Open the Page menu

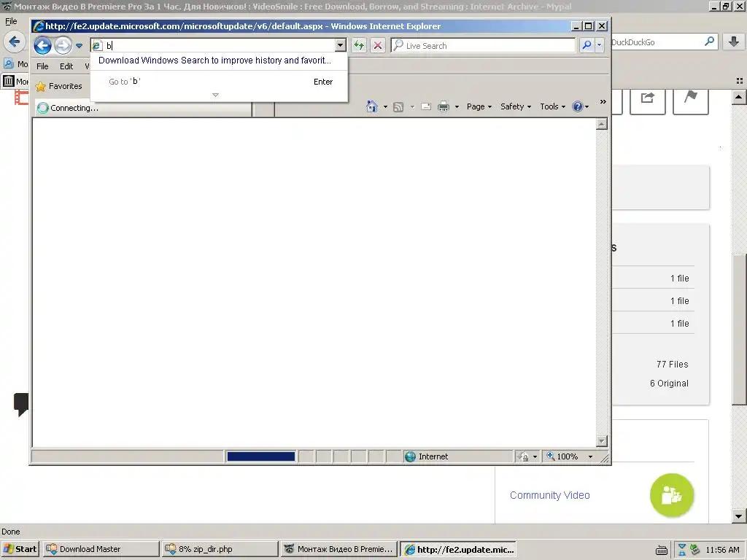point(479,106)
